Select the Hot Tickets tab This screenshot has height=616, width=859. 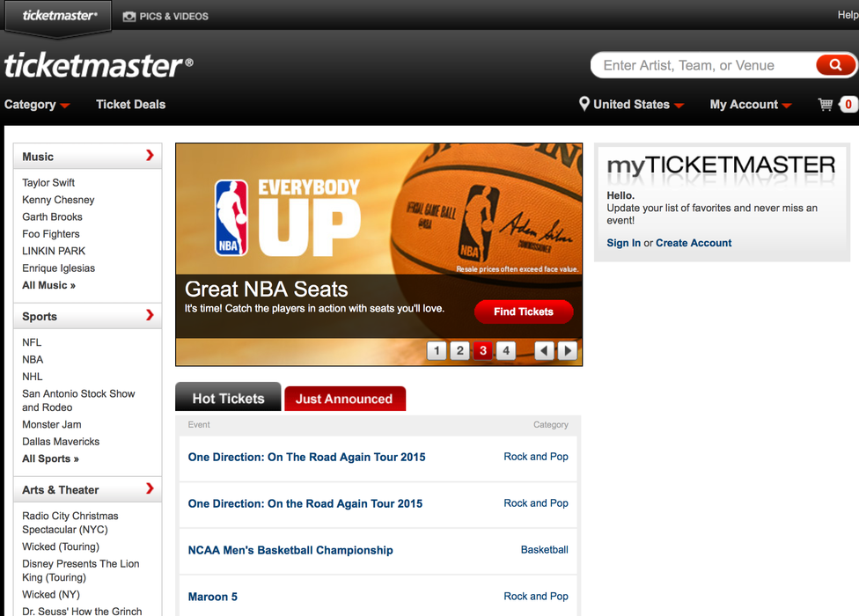(x=228, y=399)
